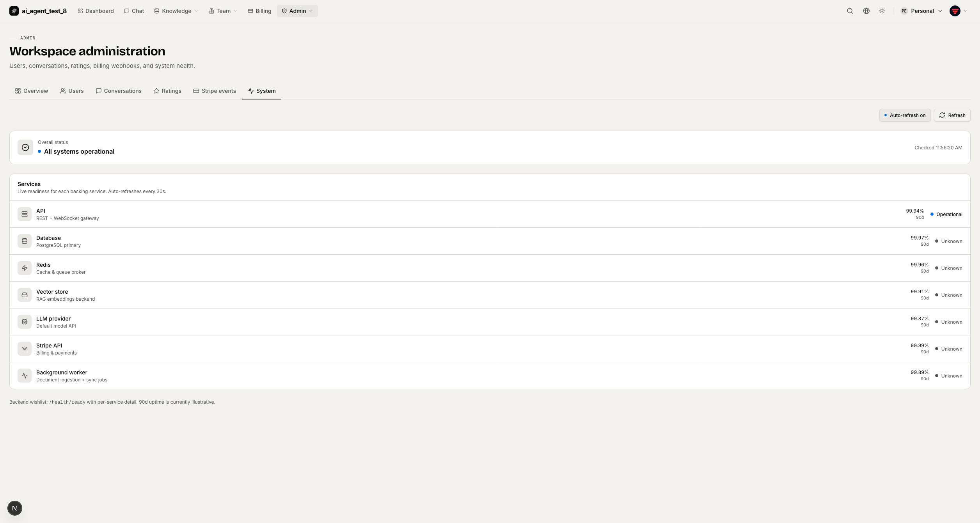Expand the chevron beside the user avatar
This screenshot has height=523, width=980.
[x=965, y=11]
